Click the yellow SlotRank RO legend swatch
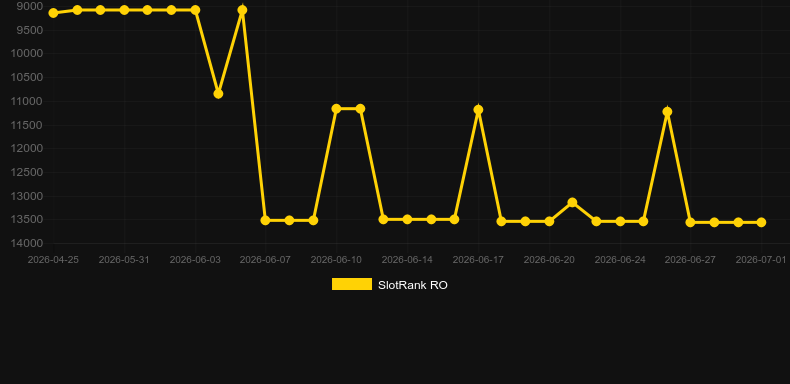This screenshot has height=384, width=790. tap(352, 284)
